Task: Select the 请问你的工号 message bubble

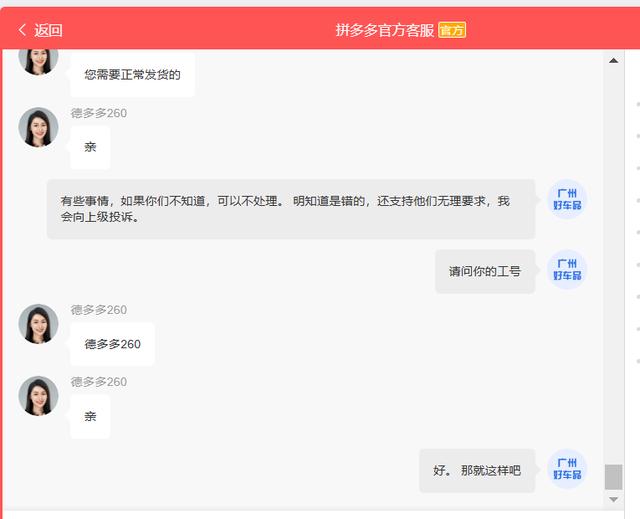Action: (x=485, y=271)
